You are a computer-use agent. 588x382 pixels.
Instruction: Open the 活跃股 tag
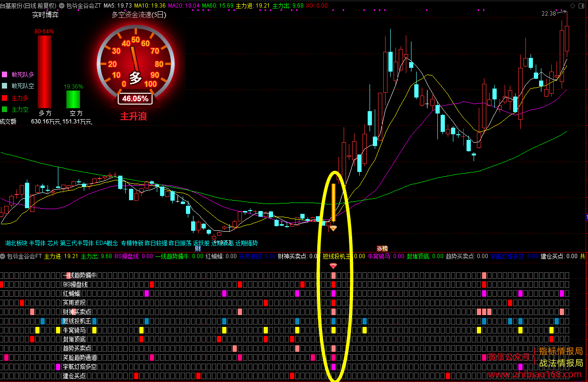[201, 243]
